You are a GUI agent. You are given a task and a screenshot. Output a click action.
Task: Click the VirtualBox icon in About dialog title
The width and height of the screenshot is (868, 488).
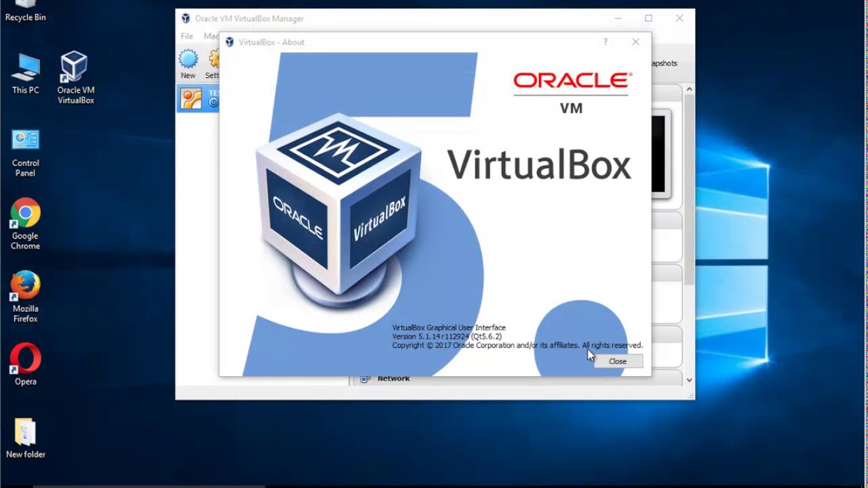229,42
